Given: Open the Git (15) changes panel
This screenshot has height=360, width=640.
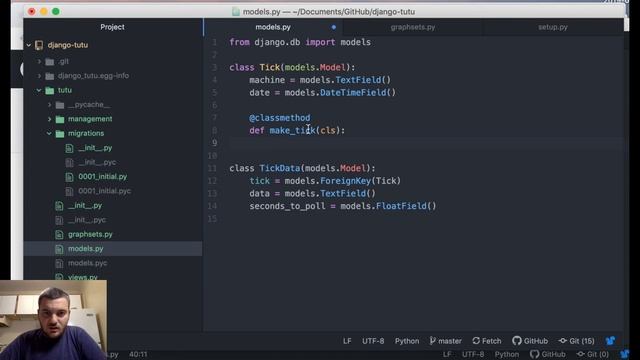Looking at the screenshot, I should pyautogui.click(x=577, y=341).
